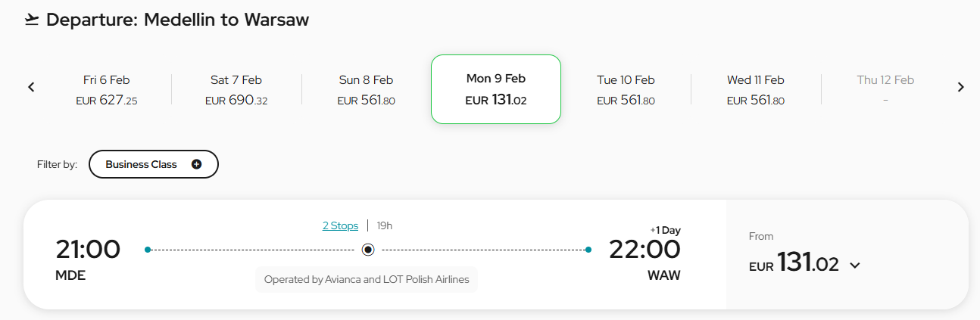Select Fri 6 Feb date tab
The width and height of the screenshot is (980, 320).
[x=107, y=89]
